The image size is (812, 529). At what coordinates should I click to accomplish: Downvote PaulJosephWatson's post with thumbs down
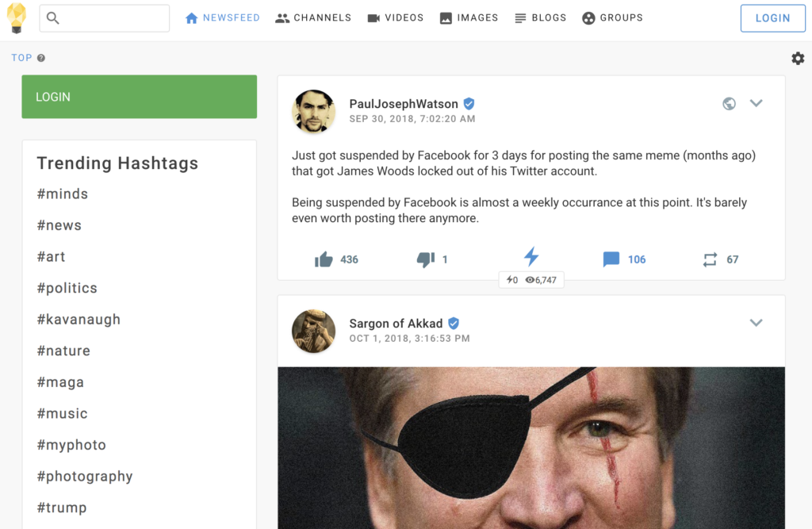(x=426, y=259)
